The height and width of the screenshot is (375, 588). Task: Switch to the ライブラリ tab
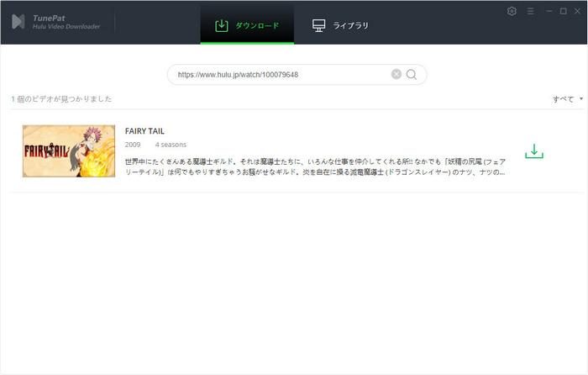pos(340,25)
